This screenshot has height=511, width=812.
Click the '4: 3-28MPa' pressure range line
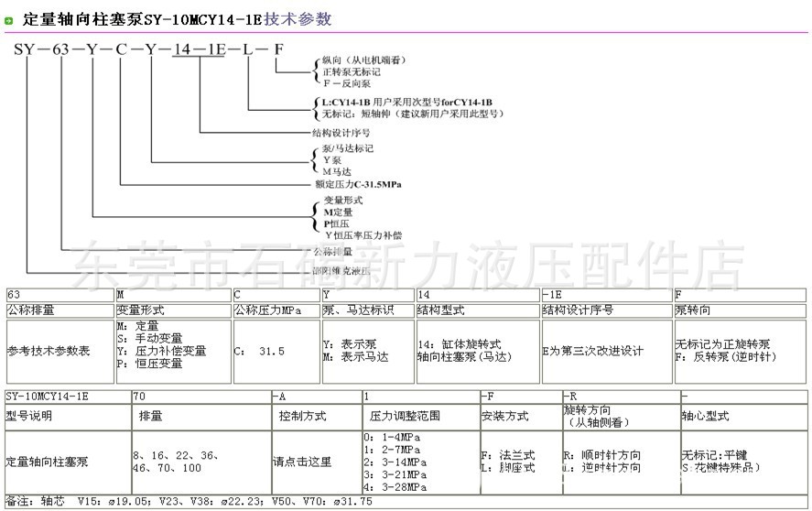[395, 487]
